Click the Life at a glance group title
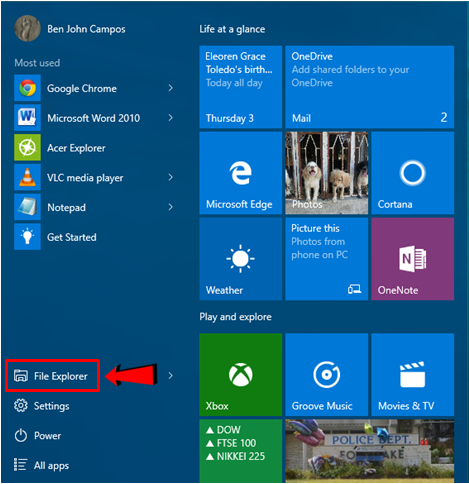 [x=232, y=29]
